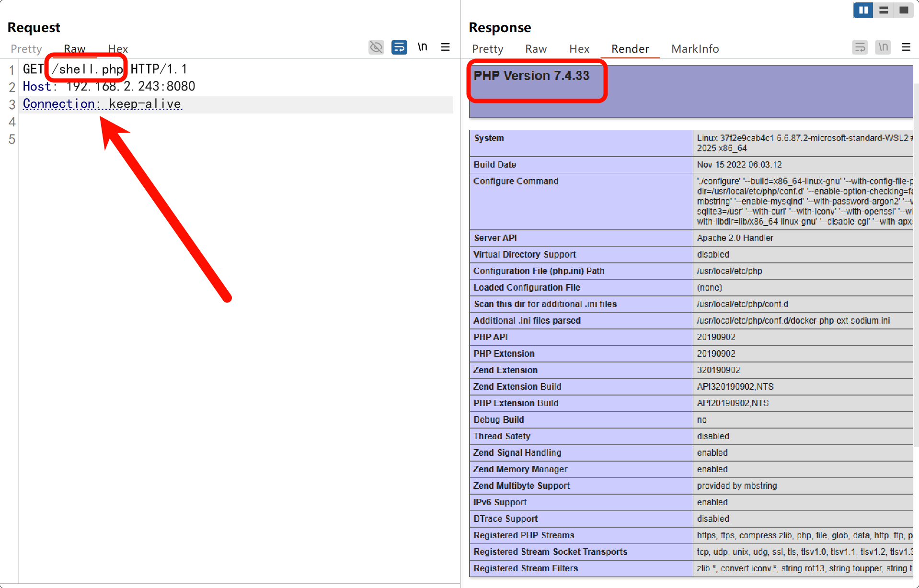This screenshot has width=919, height=588.
Task: Select the Render tab in Response
Action: pyautogui.click(x=630, y=49)
